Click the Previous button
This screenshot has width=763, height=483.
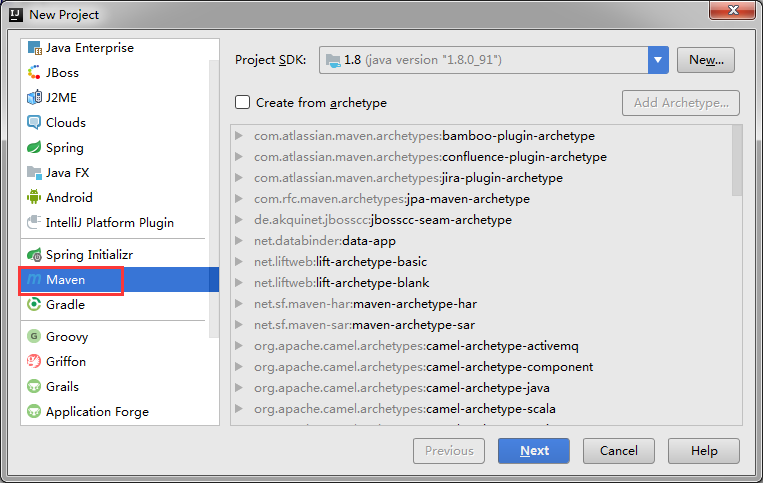point(449,451)
